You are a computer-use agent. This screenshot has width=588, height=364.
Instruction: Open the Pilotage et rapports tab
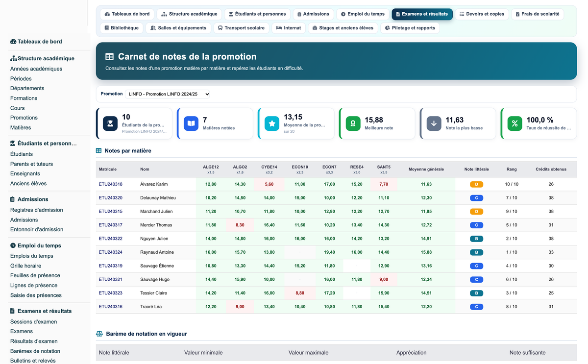pyautogui.click(x=410, y=28)
